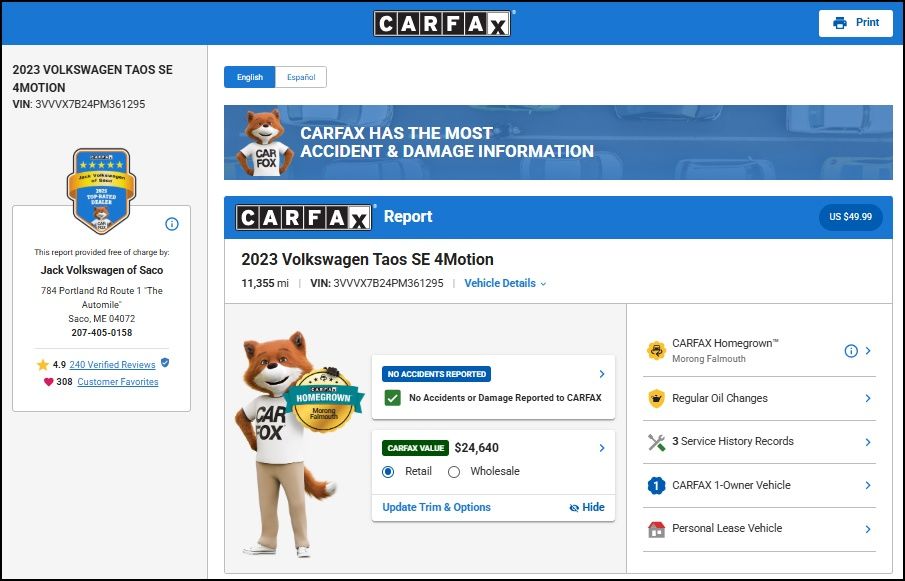Click the house Personal Lease icon
Image resolution: width=905 pixels, height=581 pixels.
pos(656,529)
